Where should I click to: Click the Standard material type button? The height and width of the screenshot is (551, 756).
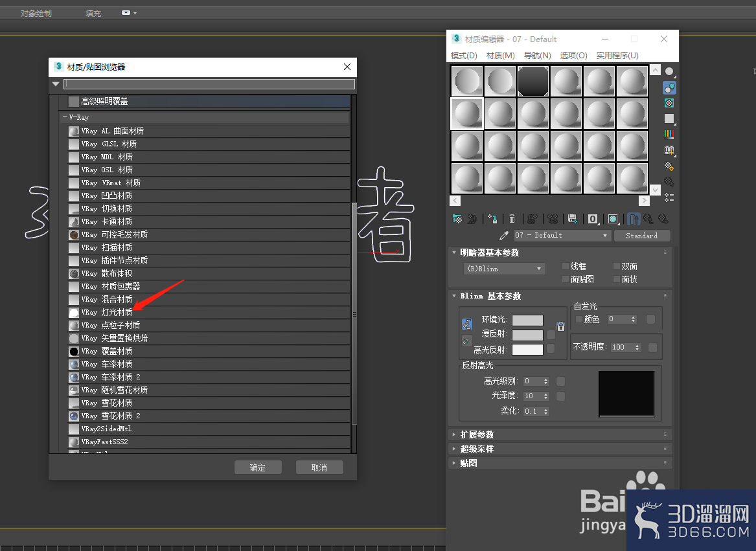(642, 235)
